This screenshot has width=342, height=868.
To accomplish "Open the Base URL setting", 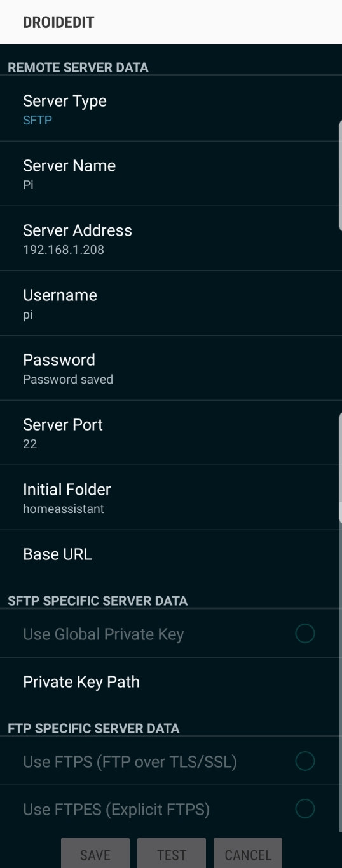I will (x=171, y=554).
